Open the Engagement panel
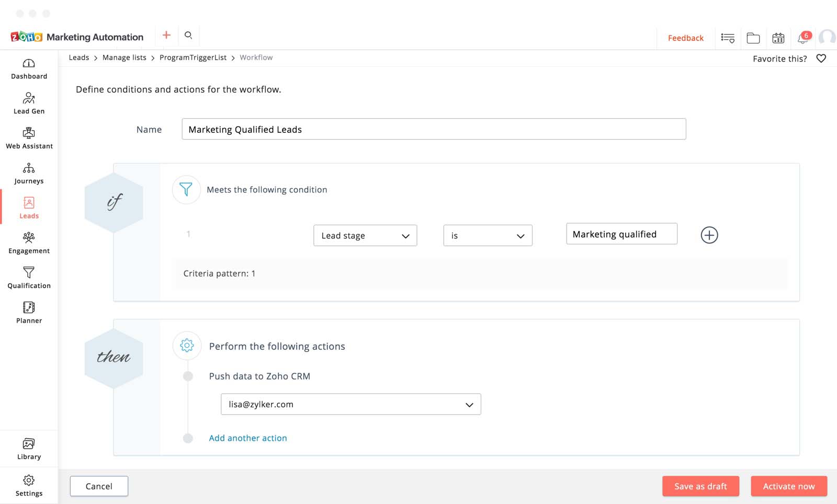The image size is (837, 504). tap(29, 243)
